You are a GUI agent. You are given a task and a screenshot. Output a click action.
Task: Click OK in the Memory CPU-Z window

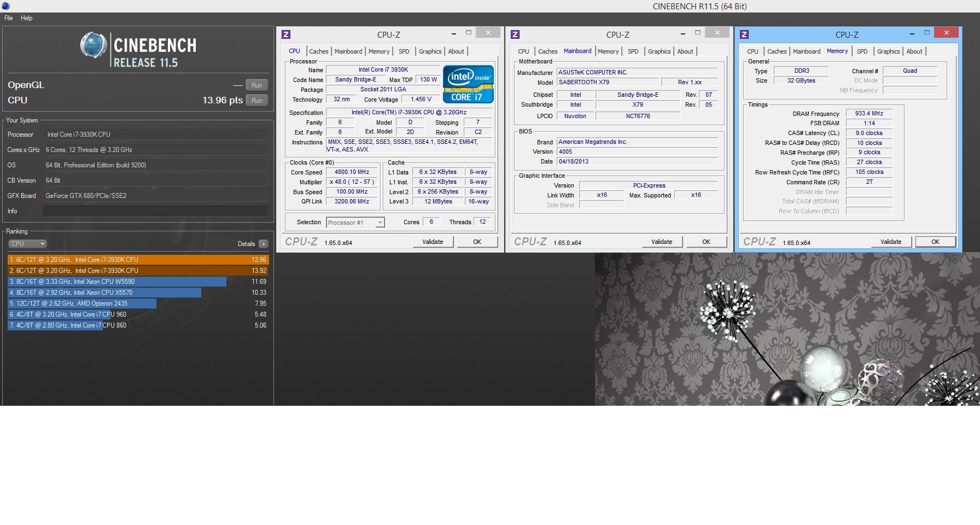(936, 242)
